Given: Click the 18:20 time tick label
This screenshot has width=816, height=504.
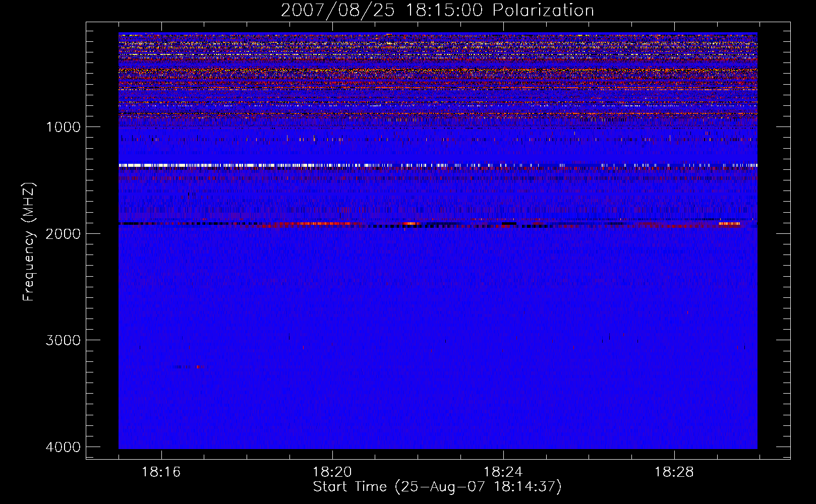Looking at the screenshot, I should click(x=332, y=472).
